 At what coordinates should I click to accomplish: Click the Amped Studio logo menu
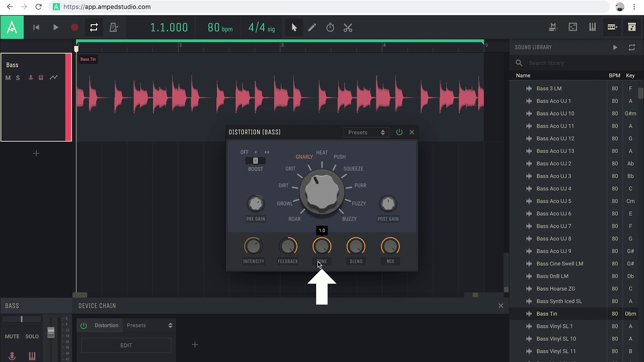(x=12, y=27)
